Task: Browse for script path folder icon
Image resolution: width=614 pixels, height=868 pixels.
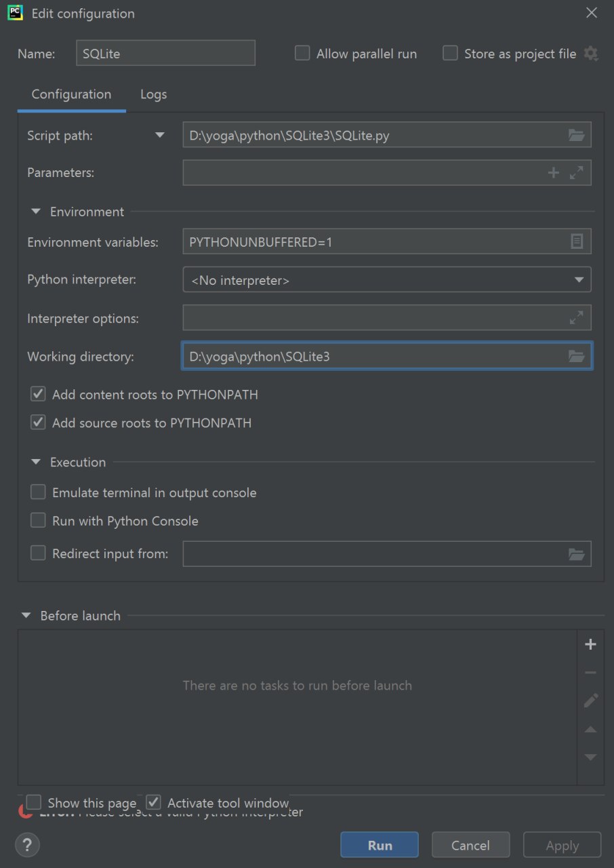Action: 576,135
